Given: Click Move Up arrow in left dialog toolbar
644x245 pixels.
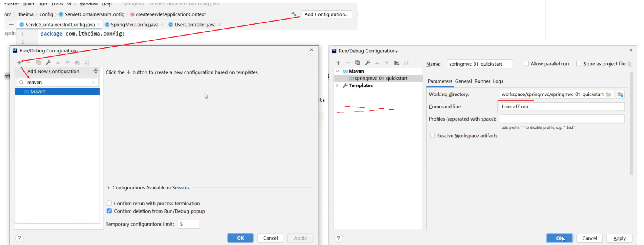Looking at the screenshot, I should [x=58, y=63].
